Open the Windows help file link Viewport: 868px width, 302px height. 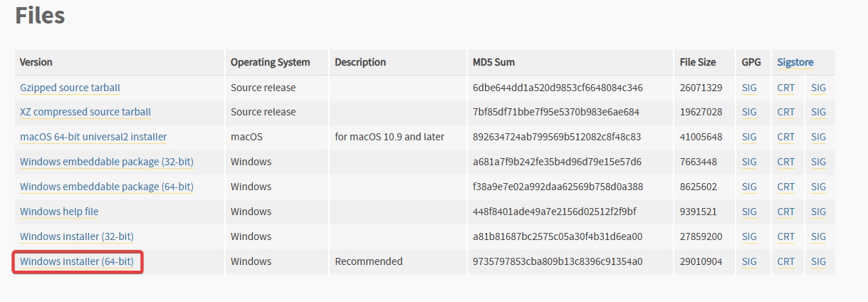click(59, 212)
